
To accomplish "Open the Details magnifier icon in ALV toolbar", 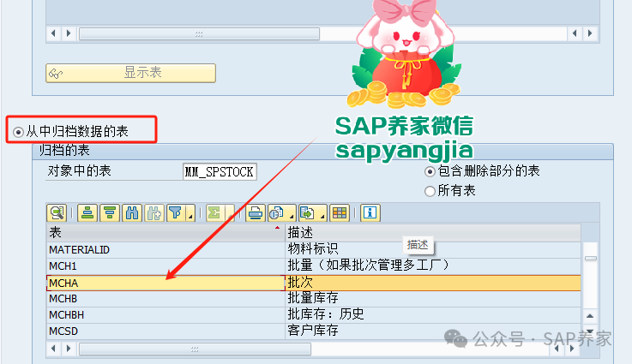I will 57,213.
